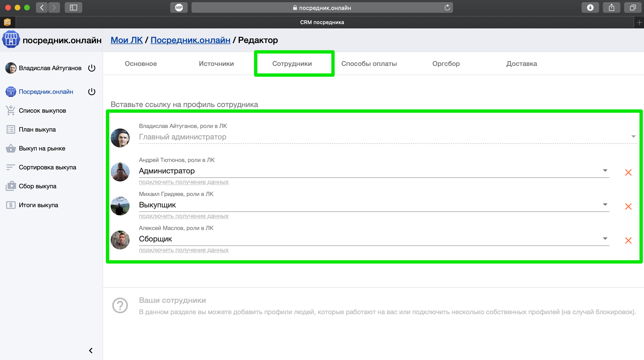Toggle power button next to Владислав Айтуганов

tap(92, 68)
